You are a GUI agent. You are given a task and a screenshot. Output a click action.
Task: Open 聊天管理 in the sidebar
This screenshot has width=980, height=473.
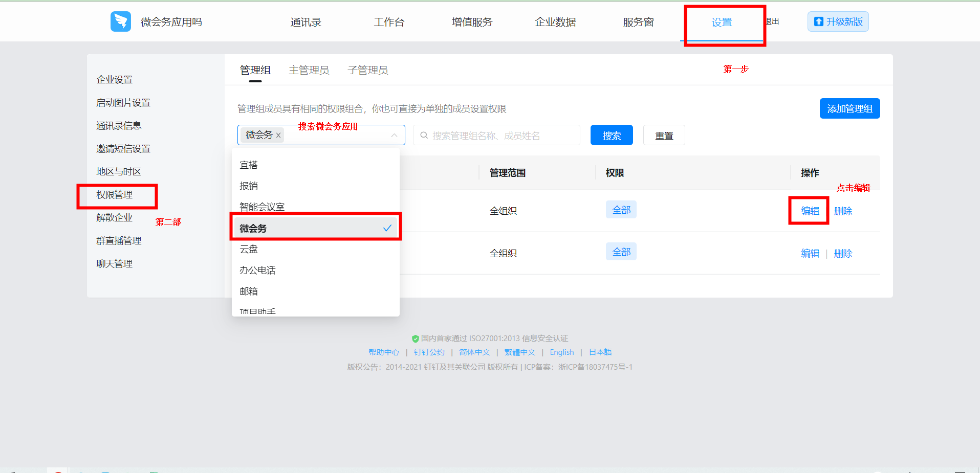click(x=115, y=264)
